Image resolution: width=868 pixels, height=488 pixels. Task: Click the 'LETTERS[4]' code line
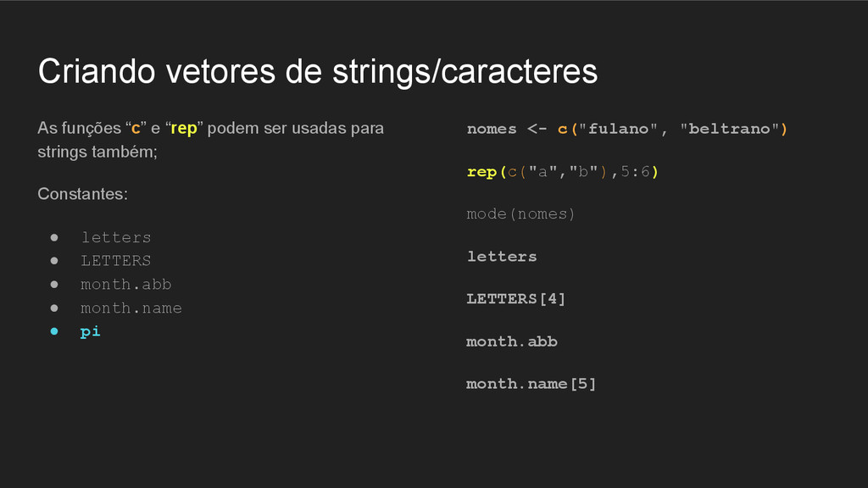click(x=516, y=299)
